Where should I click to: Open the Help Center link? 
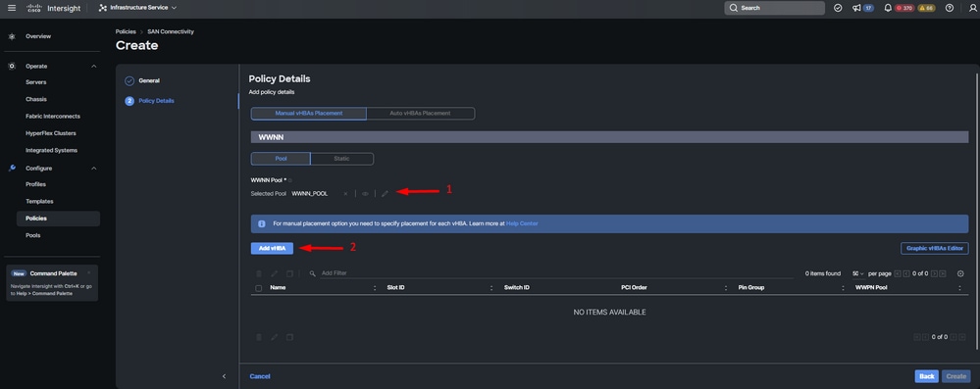point(522,223)
